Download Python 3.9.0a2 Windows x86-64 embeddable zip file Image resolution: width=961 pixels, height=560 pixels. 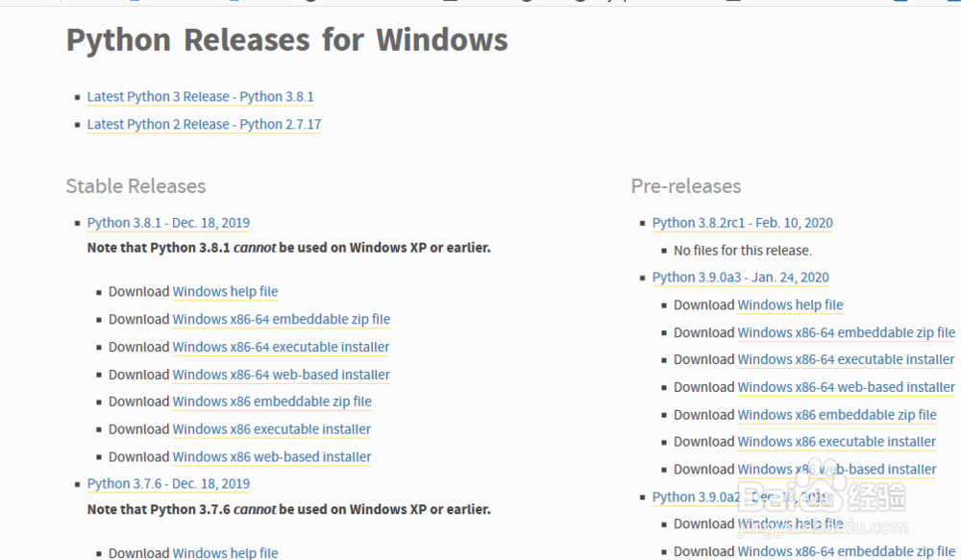(847, 551)
